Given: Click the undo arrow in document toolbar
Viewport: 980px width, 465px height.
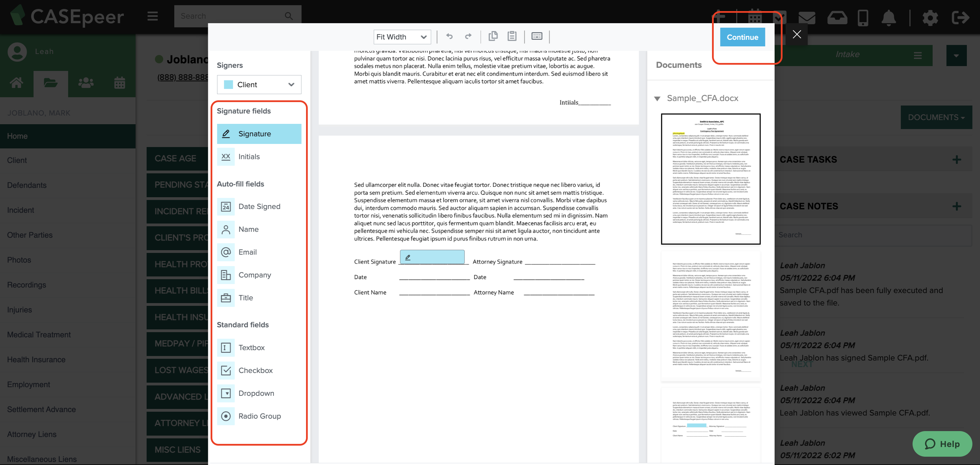Looking at the screenshot, I should click(x=449, y=36).
